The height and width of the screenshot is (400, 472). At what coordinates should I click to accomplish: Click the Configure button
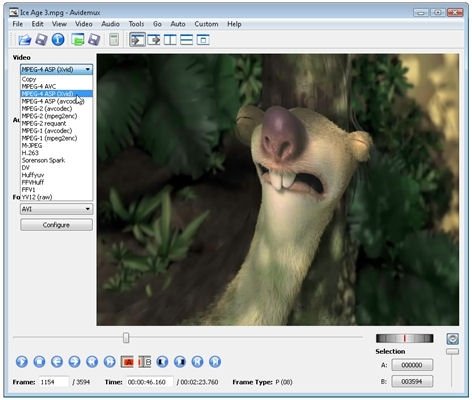(57, 225)
